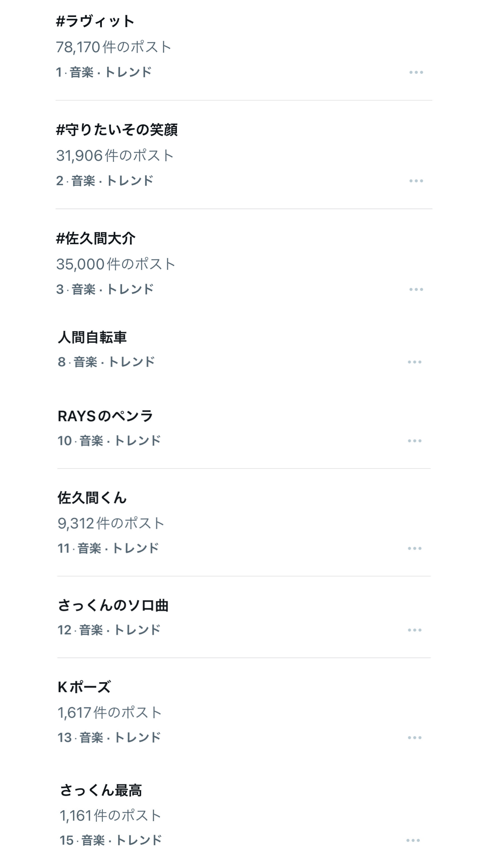Select the 人間自転車 trend
The height and width of the screenshot is (868, 488).
click(x=92, y=337)
